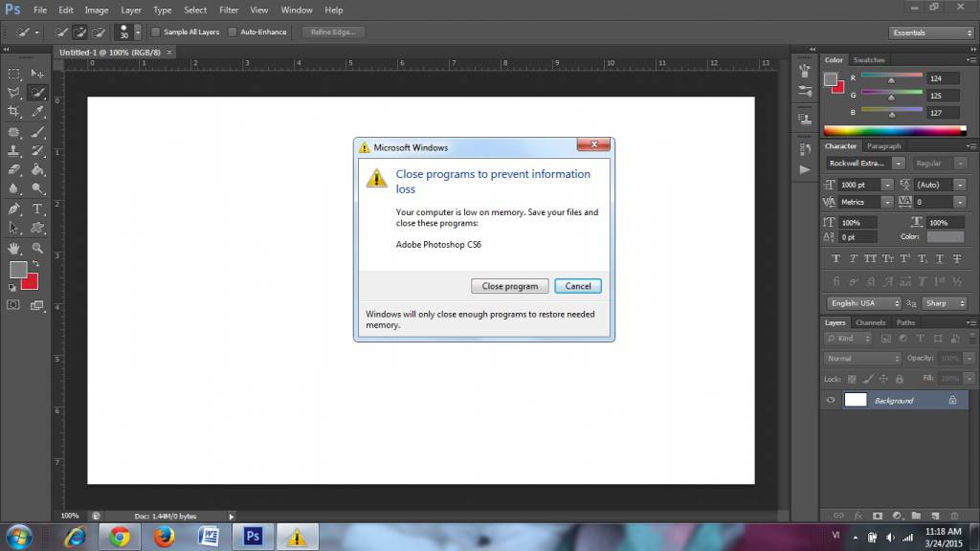The width and height of the screenshot is (980, 551).
Task: Open the (Auto) leading dropdown
Action: [x=960, y=185]
